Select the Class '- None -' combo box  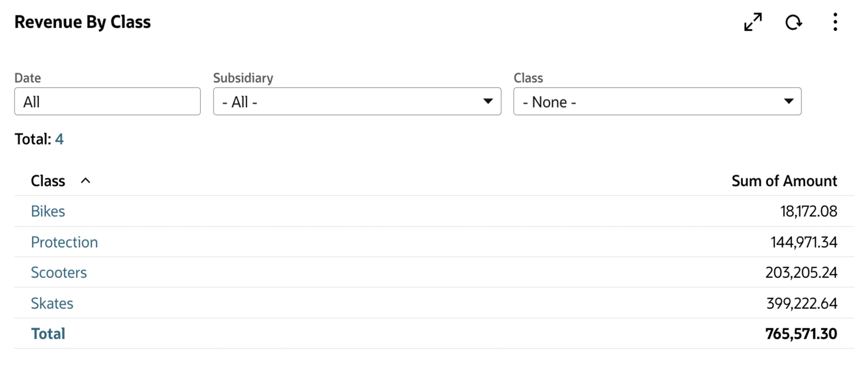(x=657, y=101)
